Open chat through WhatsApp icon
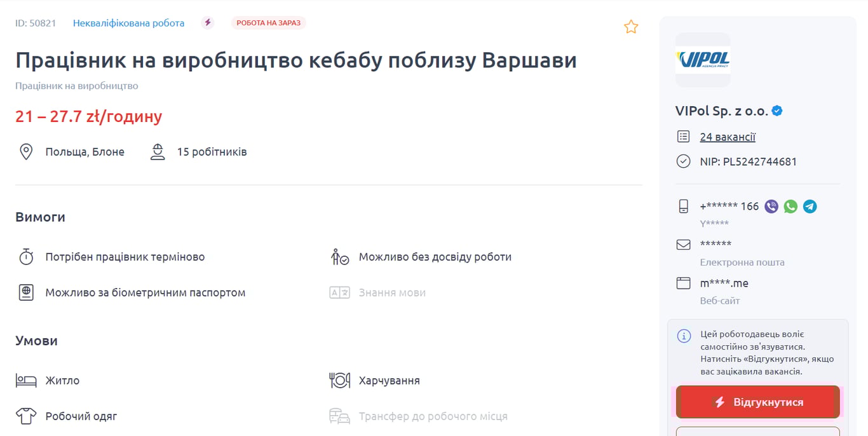 click(x=790, y=206)
